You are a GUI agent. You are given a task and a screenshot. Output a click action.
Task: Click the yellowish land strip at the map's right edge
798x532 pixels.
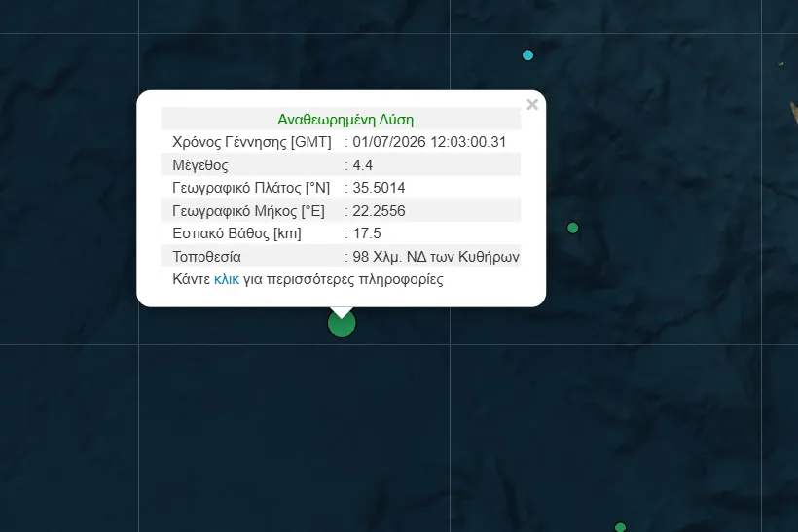(794, 113)
